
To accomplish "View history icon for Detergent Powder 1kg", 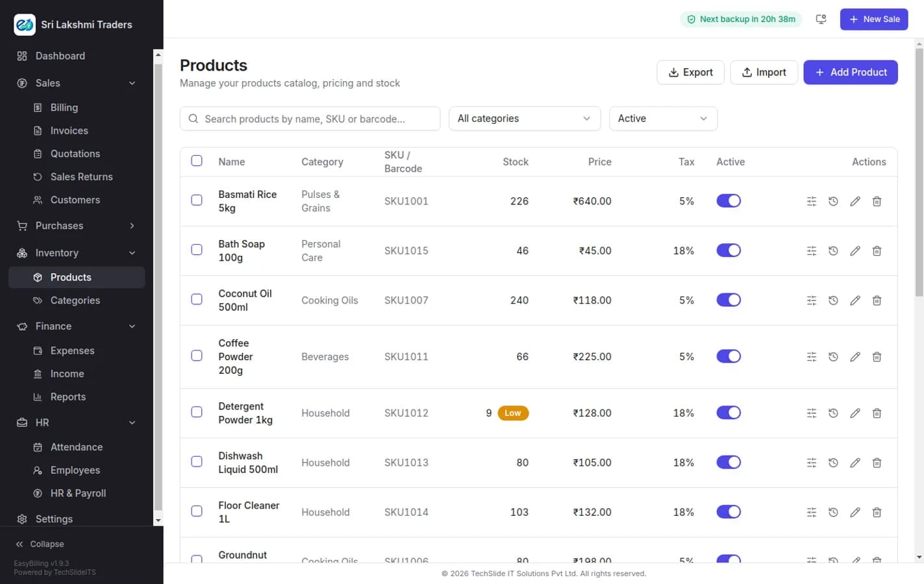I will coord(833,413).
